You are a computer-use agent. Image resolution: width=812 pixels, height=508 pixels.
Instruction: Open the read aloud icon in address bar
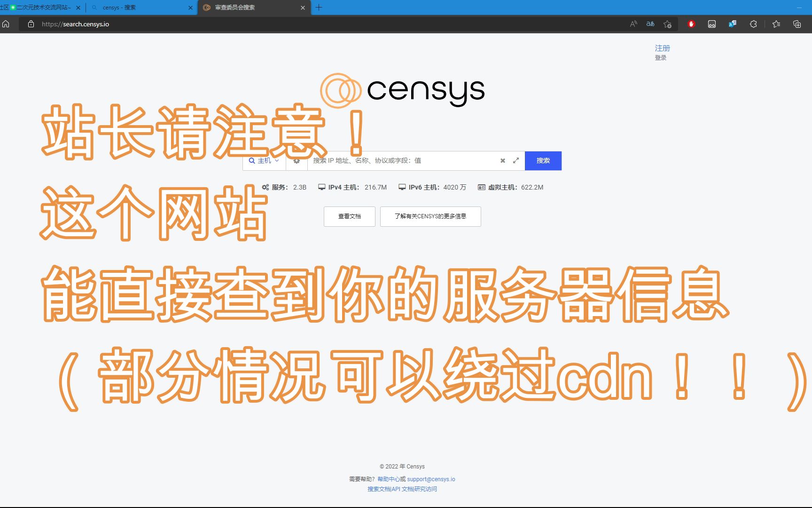633,24
